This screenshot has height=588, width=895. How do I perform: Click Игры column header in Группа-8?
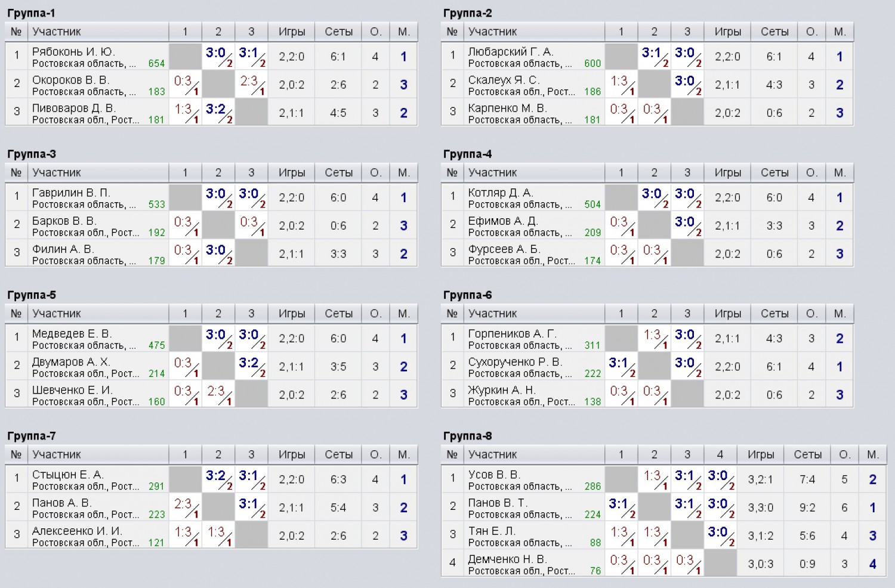pos(761,454)
